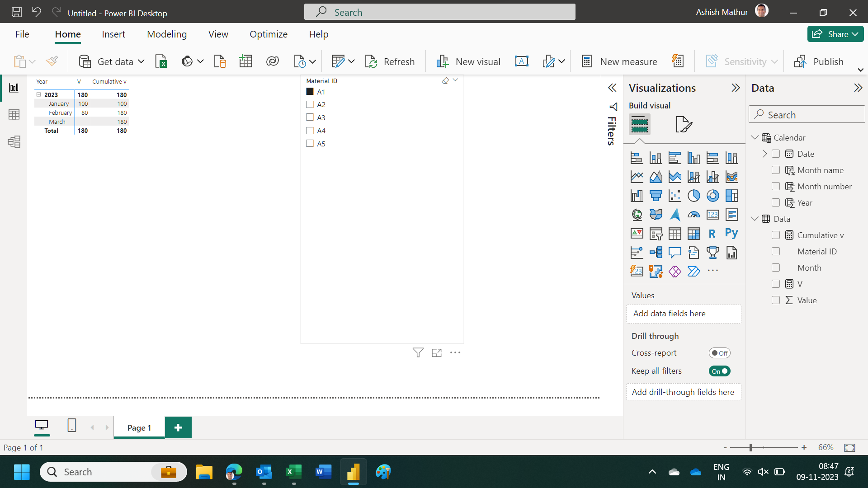This screenshot has height=488, width=868.
Task: Collapse the Calendar table in Data pane
Action: click(x=755, y=137)
